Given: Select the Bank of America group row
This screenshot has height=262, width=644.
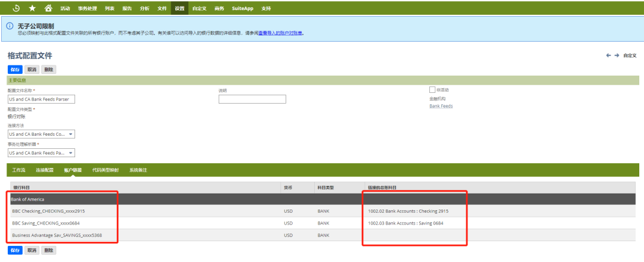Looking at the screenshot, I should pos(323,199).
